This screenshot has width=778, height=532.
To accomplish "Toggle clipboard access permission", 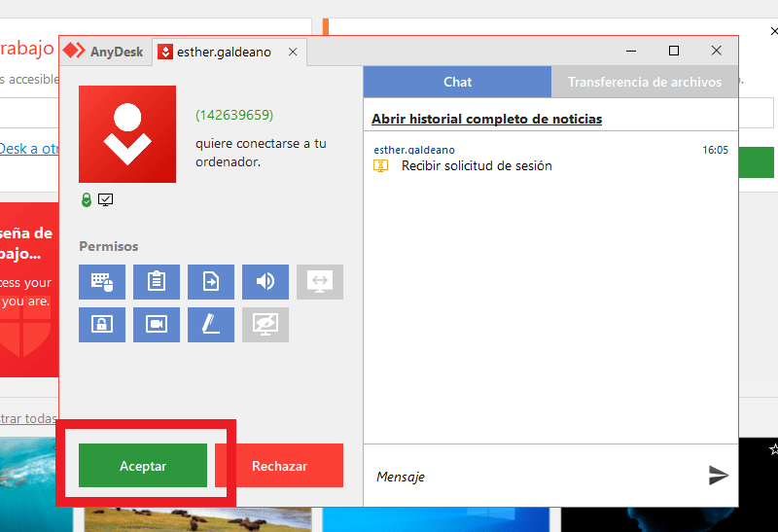I will [x=157, y=282].
